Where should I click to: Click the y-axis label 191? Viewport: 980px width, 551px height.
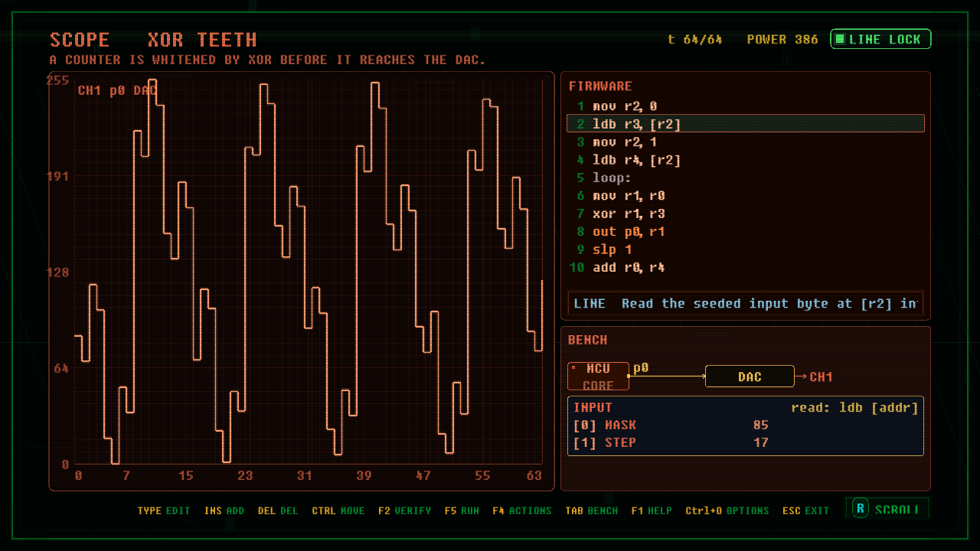58,176
